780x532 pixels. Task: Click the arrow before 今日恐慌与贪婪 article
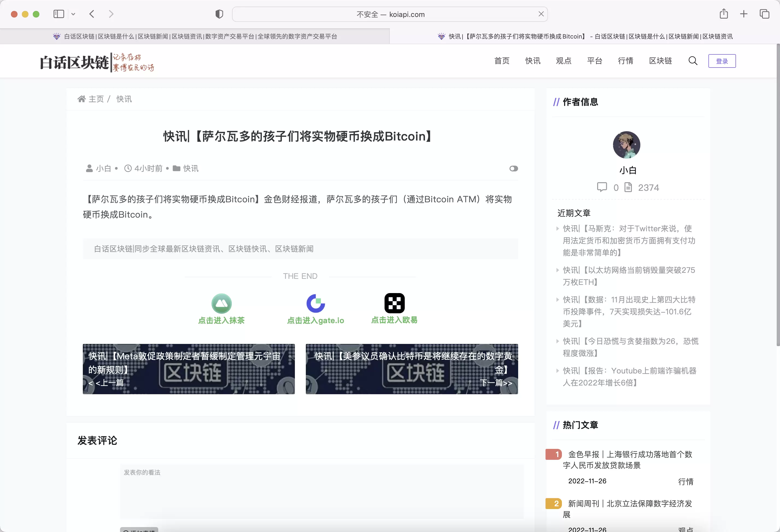tap(558, 341)
